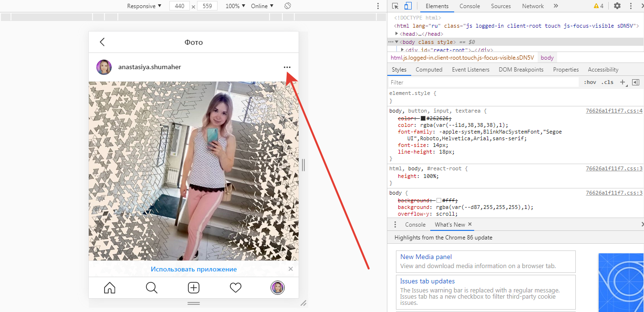Open the heart activity icon

click(x=236, y=288)
